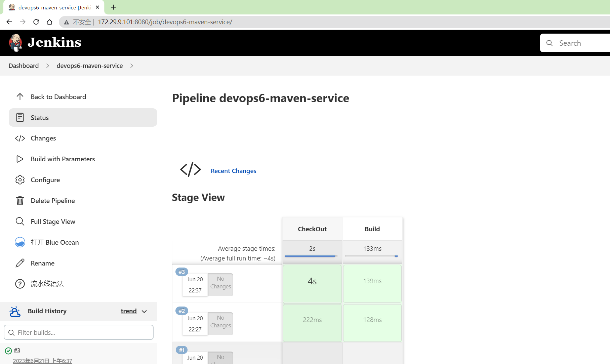Open the Changes page
The image size is (610, 364).
coord(43,138)
